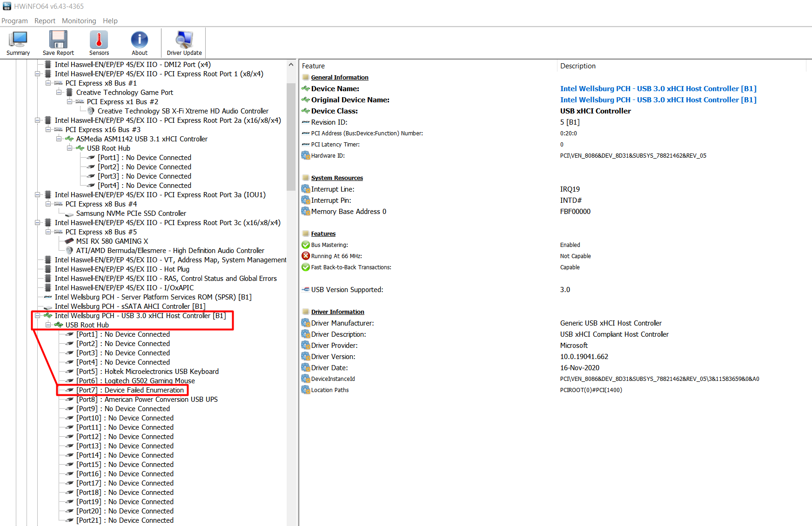The image size is (812, 526).
Task: Click the Samsung NVMe SSD drive icon
Action: coord(69,214)
